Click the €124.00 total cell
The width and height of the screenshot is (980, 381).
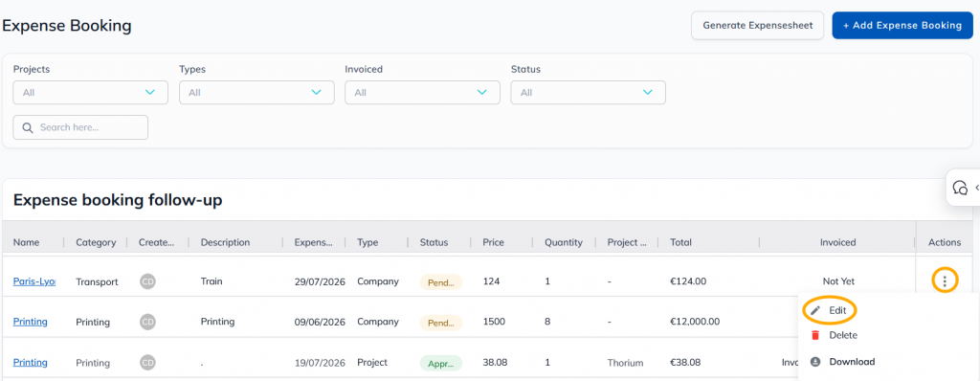(x=688, y=281)
